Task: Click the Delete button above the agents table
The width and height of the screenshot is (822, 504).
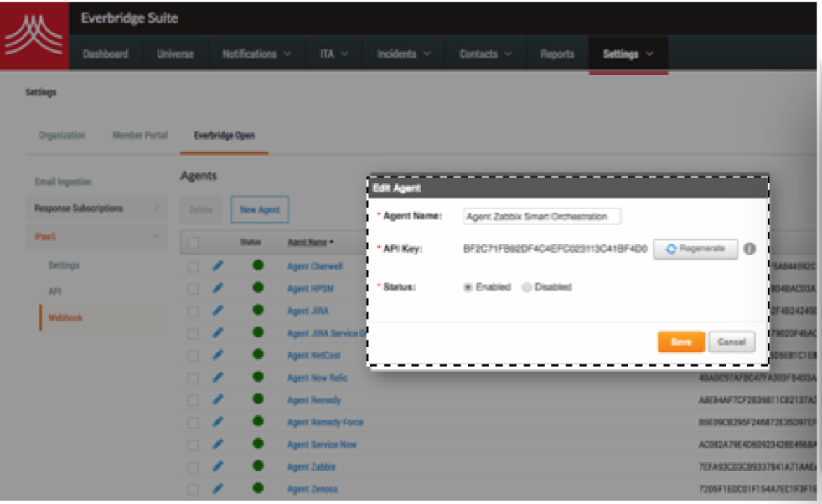Action: click(x=200, y=209)
